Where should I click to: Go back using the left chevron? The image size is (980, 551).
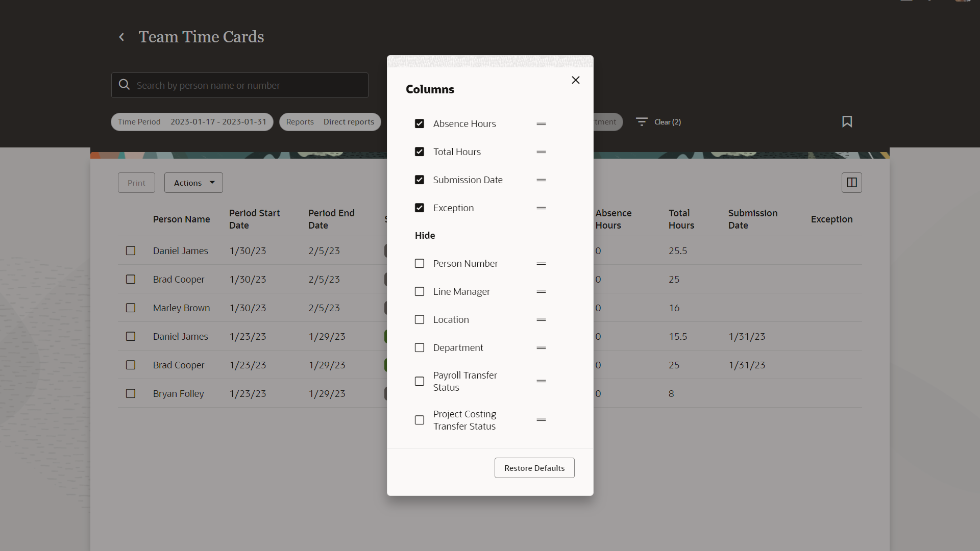click(121, 37)
